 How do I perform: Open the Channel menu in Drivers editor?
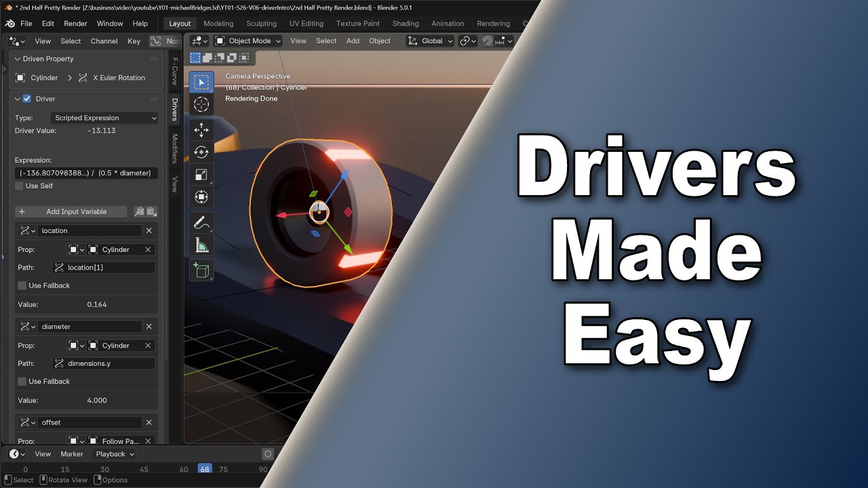point(104,41)
